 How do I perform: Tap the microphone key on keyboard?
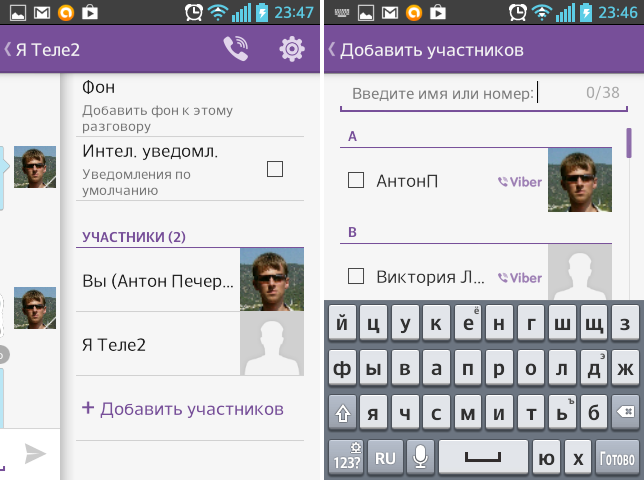[419, 457]
